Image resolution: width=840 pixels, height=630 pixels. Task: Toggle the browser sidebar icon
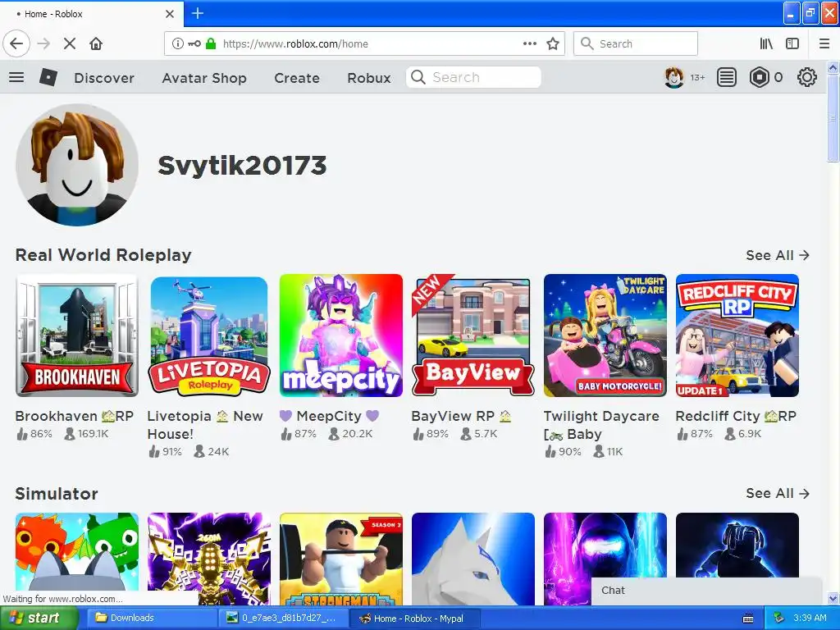click(x=792, y=43)
